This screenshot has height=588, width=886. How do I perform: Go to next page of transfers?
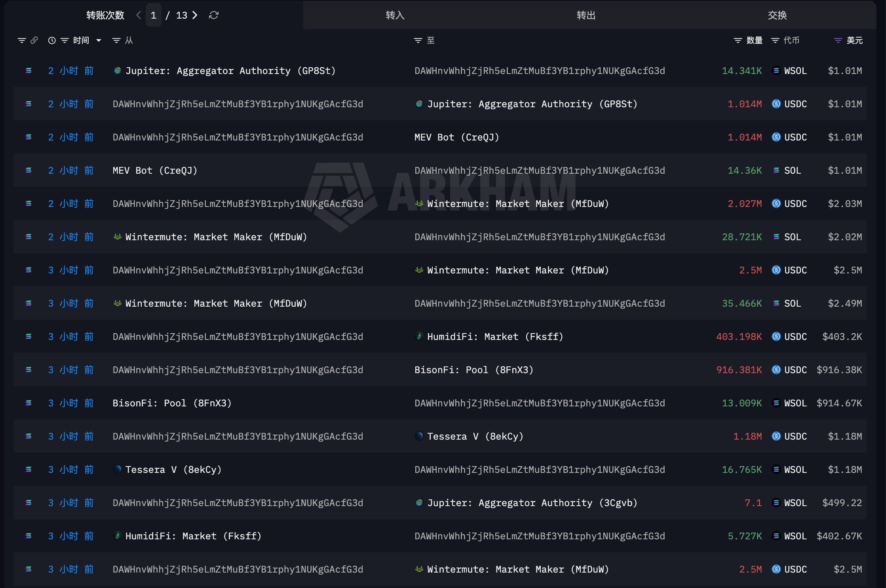[x=195, y=15]
